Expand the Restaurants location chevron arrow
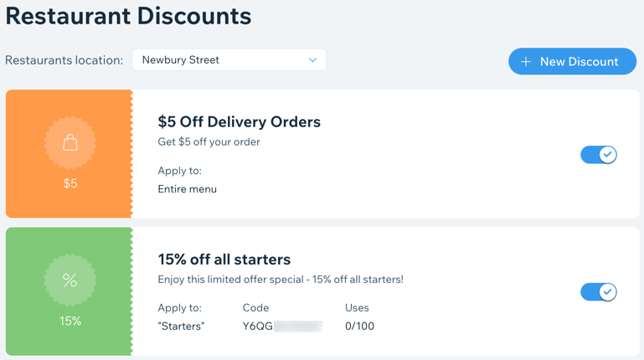Image resolution: width=644 pixels, height=360 pixels. (x=312, y=60)
